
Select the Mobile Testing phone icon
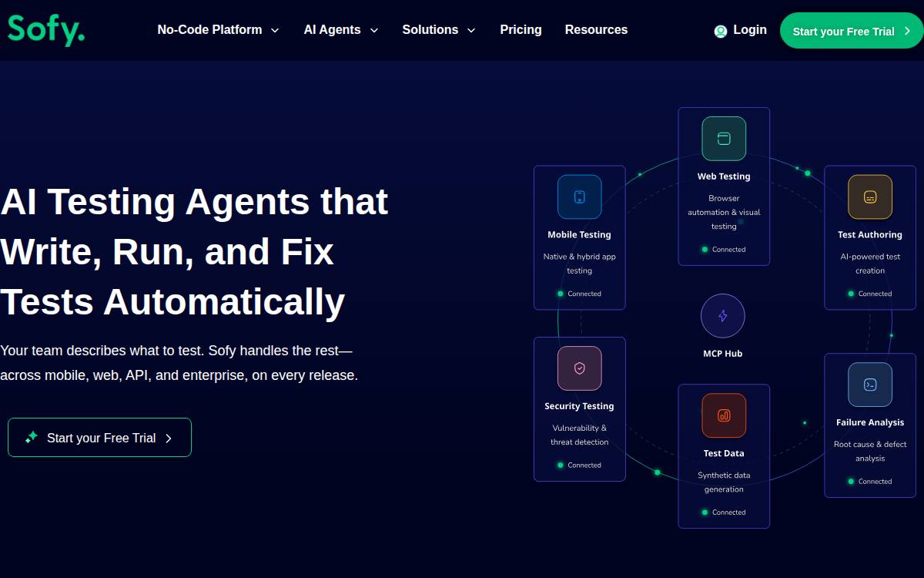[x=580, y=197]
